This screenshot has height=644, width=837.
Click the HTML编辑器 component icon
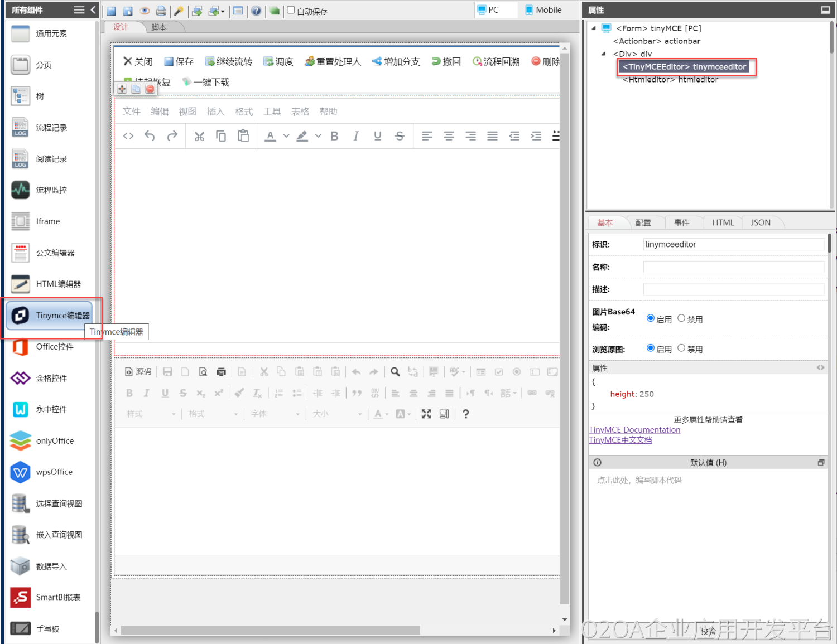pyautogui.click(x=21, y=284)
